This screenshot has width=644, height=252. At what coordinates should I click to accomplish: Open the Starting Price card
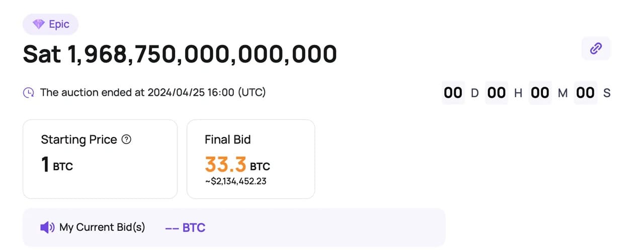pos(100,159)
